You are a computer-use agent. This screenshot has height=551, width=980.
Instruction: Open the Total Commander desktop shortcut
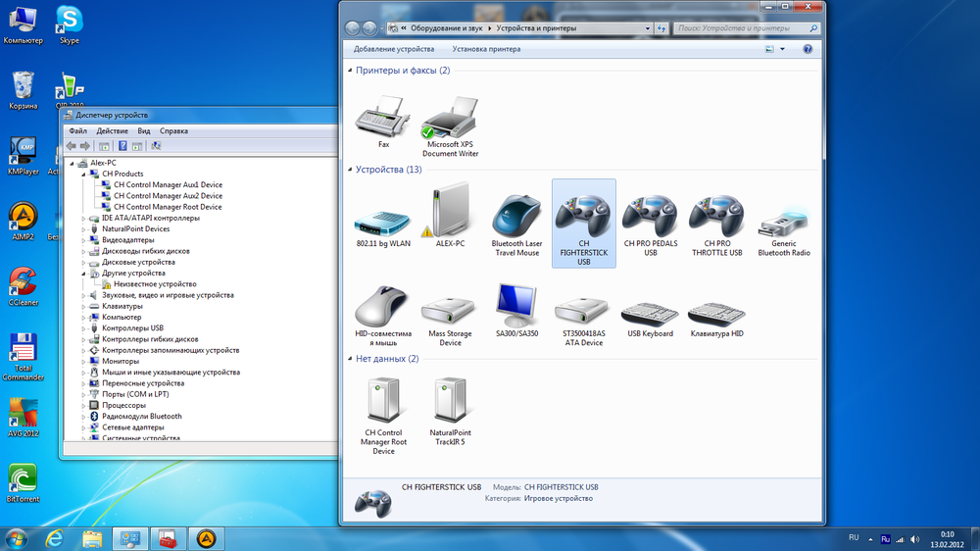[x=24, y=357]
